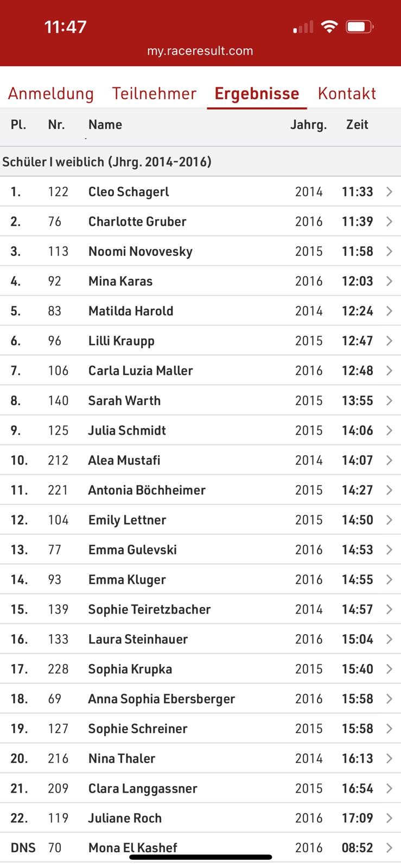This screenshot has width=401, height=868.
Task: Open Alea Mustafi details arrow
Action: [x=389, y=460]
